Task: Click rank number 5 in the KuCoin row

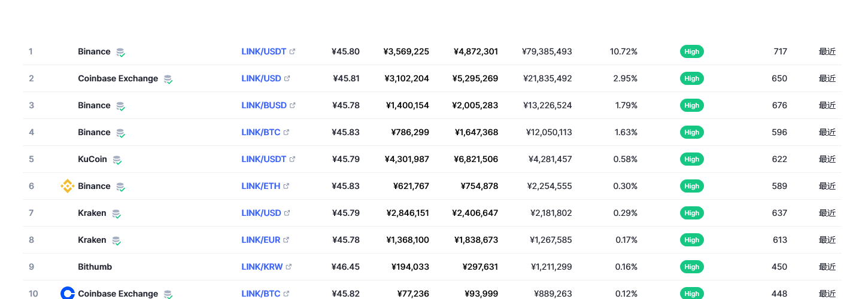Action: click(x=31, y=159)
